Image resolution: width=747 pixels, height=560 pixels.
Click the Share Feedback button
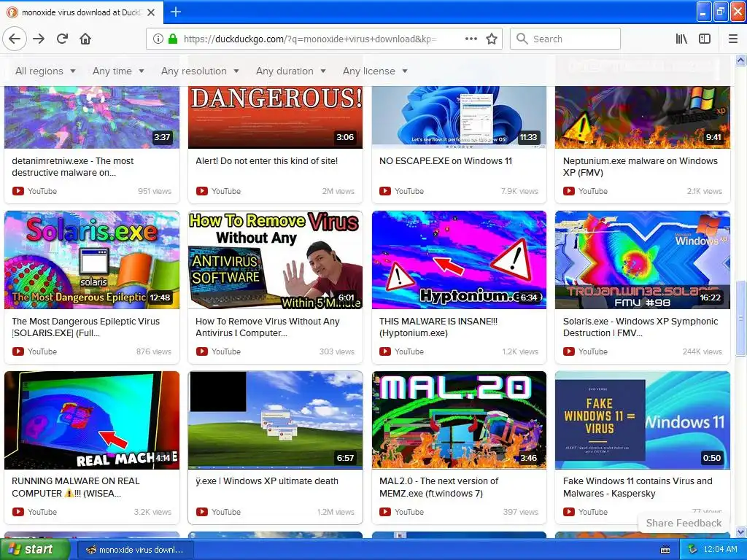tap(684, 523)
